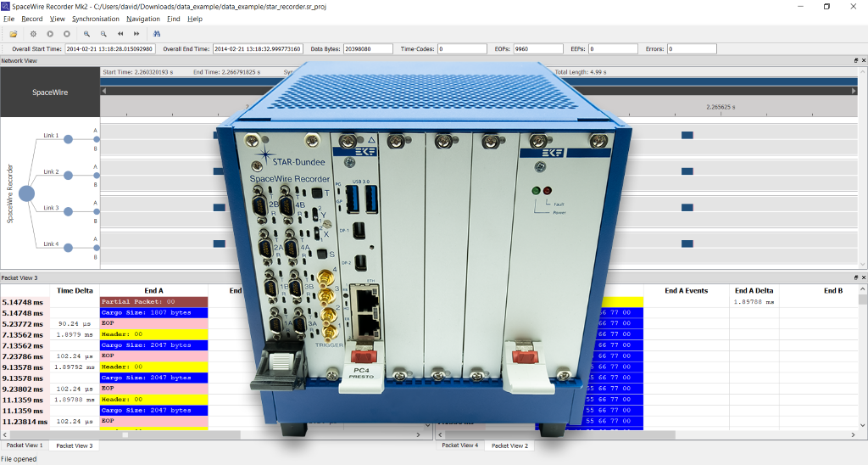
Task: Select the Link 3 node
Action: click(x=68, y=212)
